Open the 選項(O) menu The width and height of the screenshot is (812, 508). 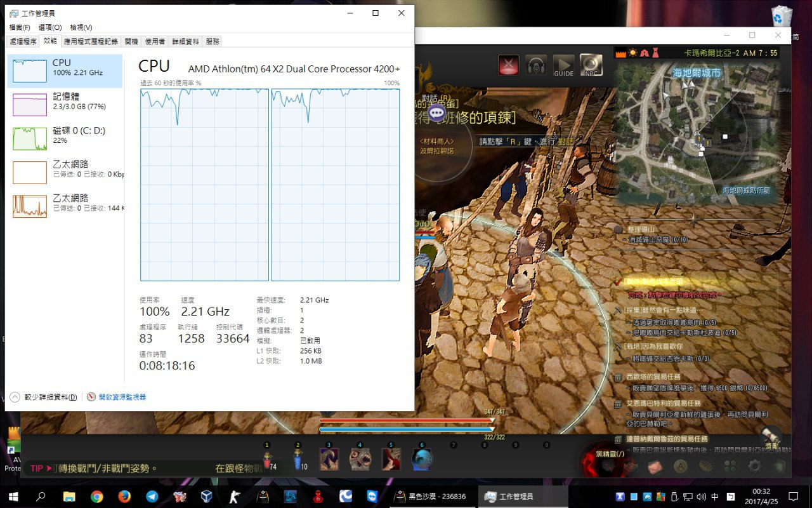(x=49, y=27)
